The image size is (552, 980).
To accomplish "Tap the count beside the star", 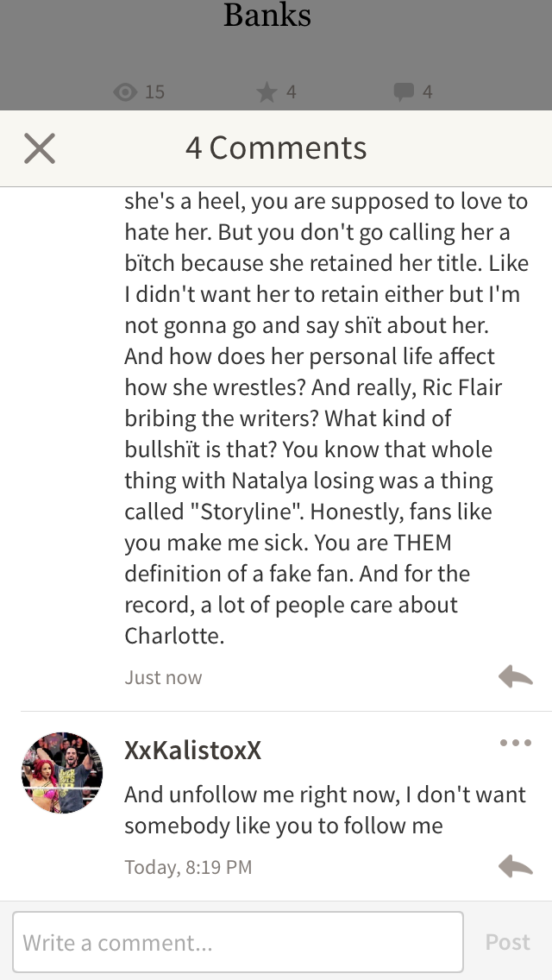I will [x=291, y=92].
